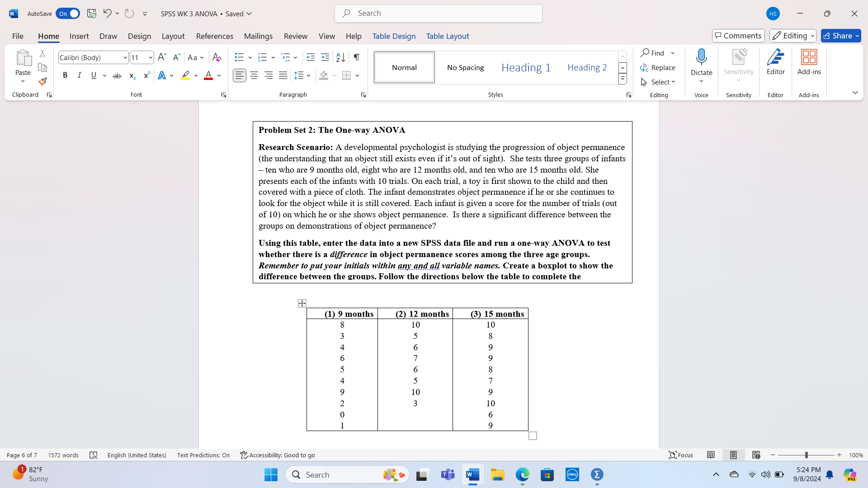Switch to the References tab

pyautogui.click(x=214, y=36)
